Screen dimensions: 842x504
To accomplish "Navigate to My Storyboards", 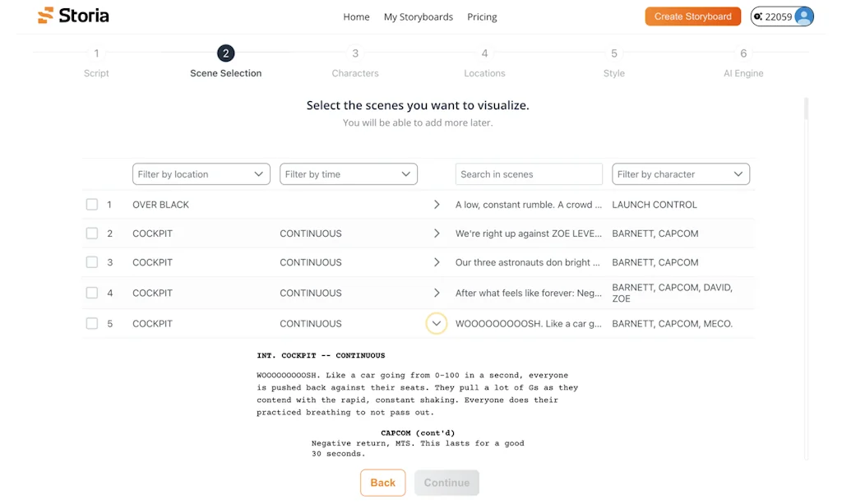I will pos(418,16).
